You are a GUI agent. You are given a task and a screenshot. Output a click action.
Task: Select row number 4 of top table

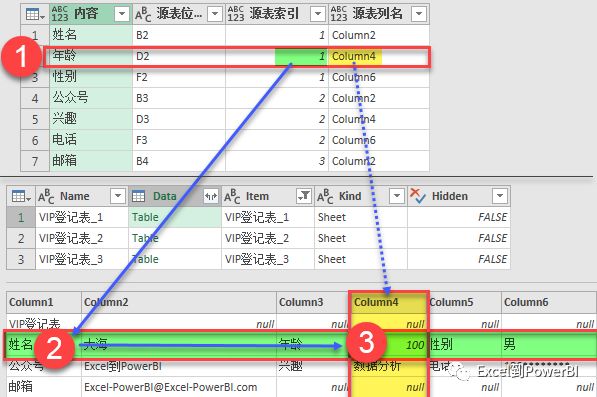pyautogui.click(x=35, y=98)
